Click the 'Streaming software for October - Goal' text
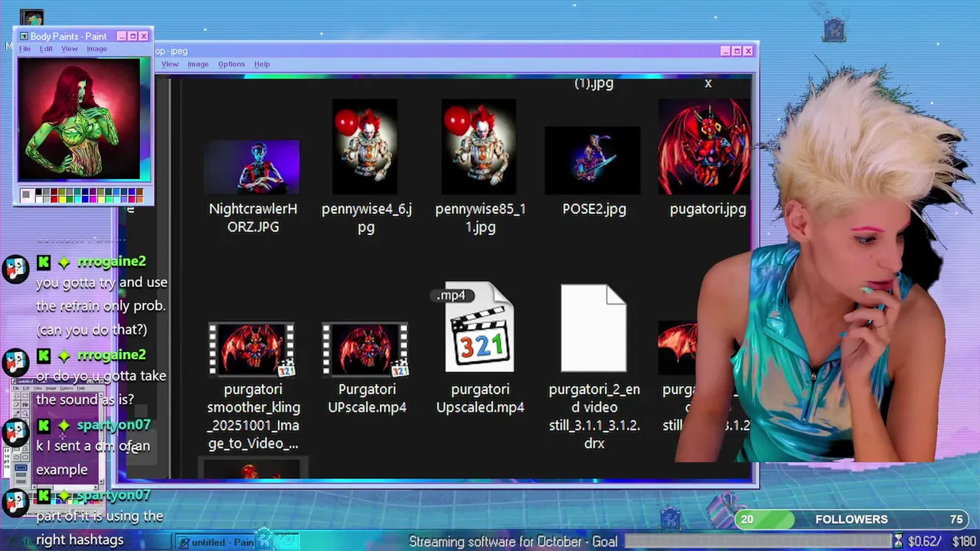Viewport: 980px width, 551px height. point(513,541)
